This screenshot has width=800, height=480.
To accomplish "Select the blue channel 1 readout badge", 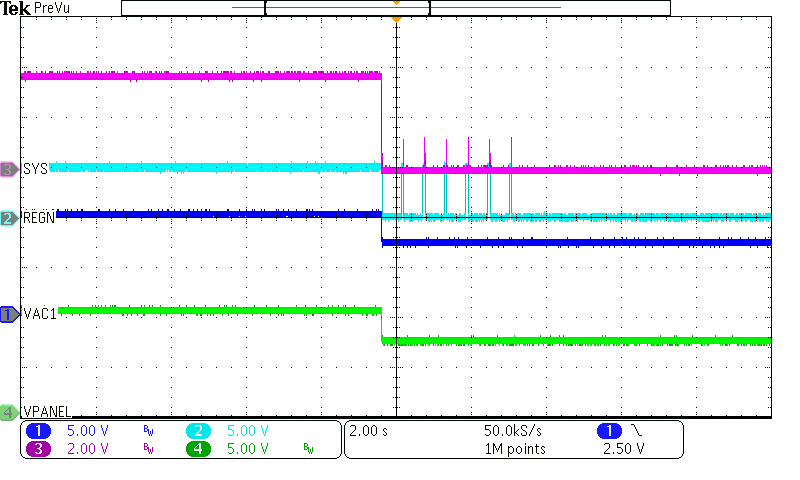I will click(x=39, y=430).
